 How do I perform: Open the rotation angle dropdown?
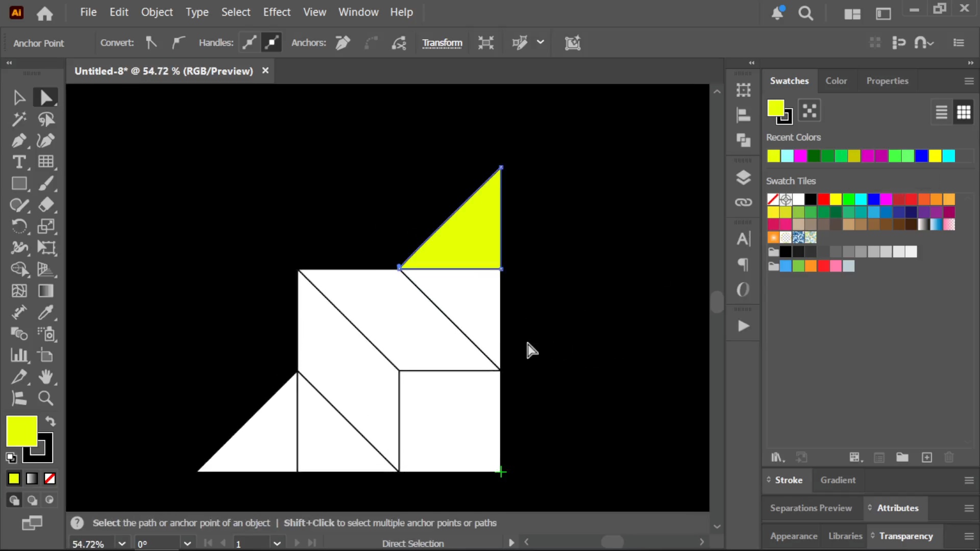click(x=187, y=543)
